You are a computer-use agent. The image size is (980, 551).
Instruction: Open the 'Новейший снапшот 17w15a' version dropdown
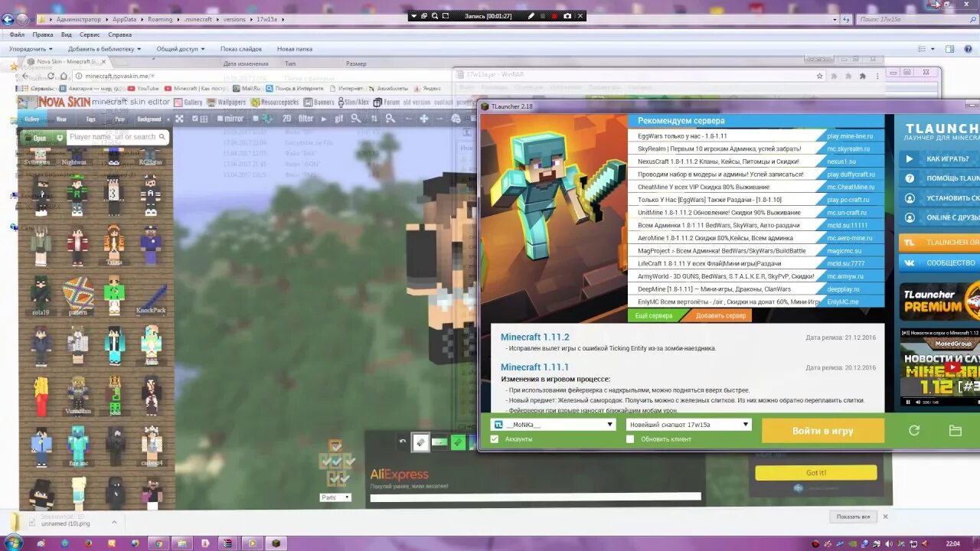click(x=688, y=425)
